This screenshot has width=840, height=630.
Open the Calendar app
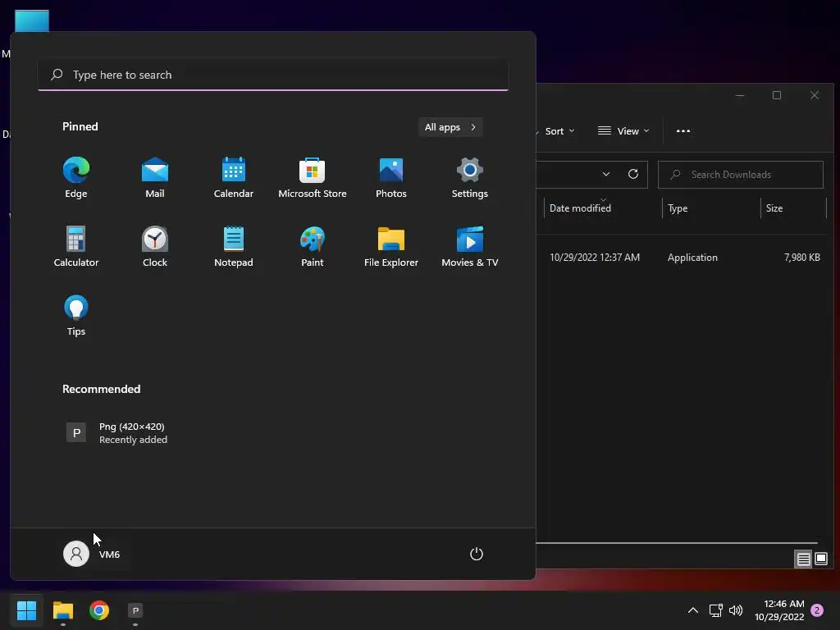[234, 177]
